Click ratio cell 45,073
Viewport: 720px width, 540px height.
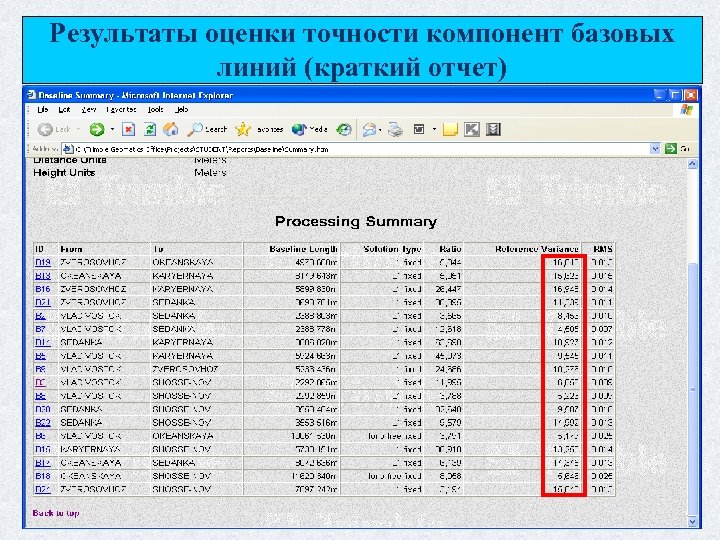450,356
